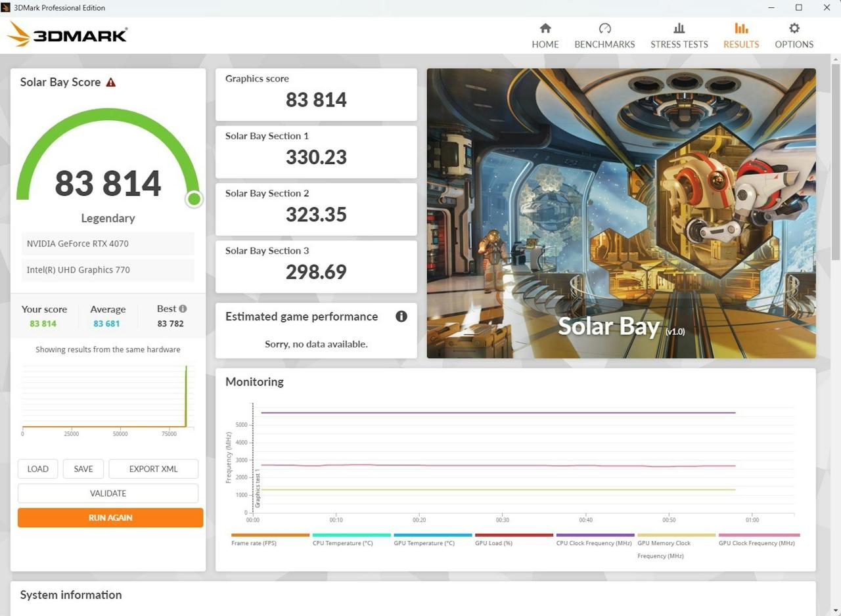Screen dimensions: 841x616
Task: Click the 3DMark app icon in the title bar
Action: pyautogui.click(x=6, y=8)
